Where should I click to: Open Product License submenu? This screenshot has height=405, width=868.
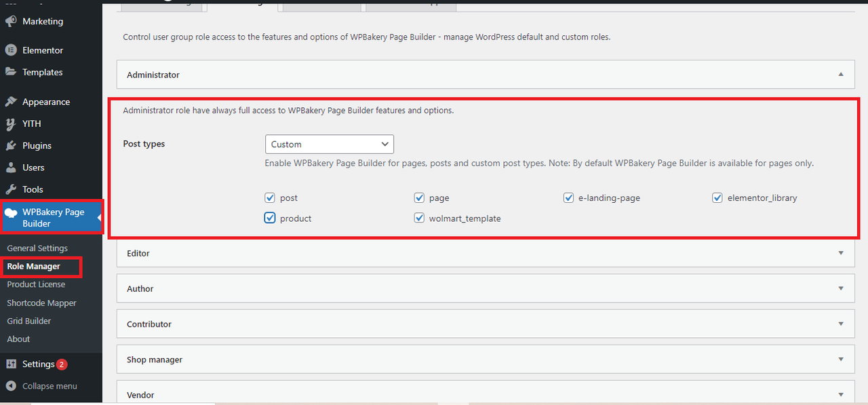coord(36,284)
